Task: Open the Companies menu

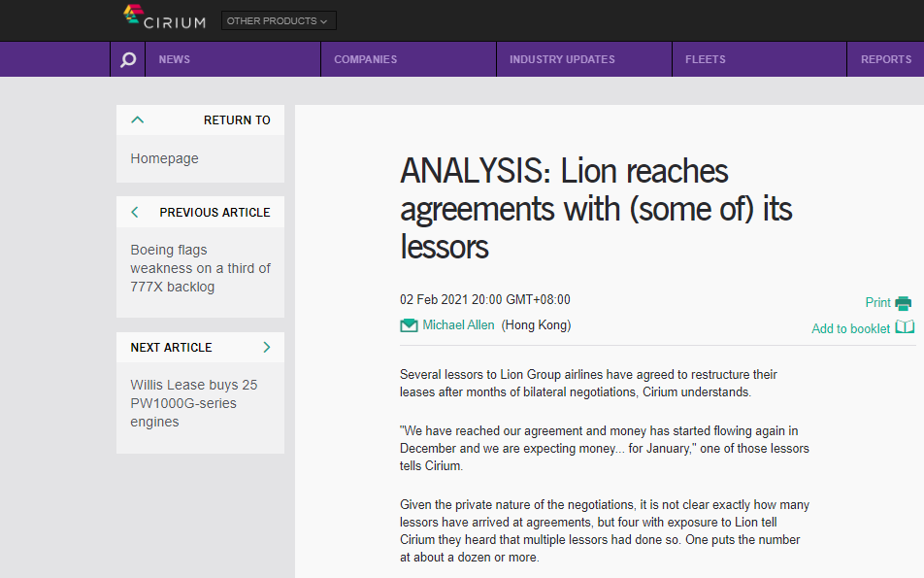Action: [365, 59]
